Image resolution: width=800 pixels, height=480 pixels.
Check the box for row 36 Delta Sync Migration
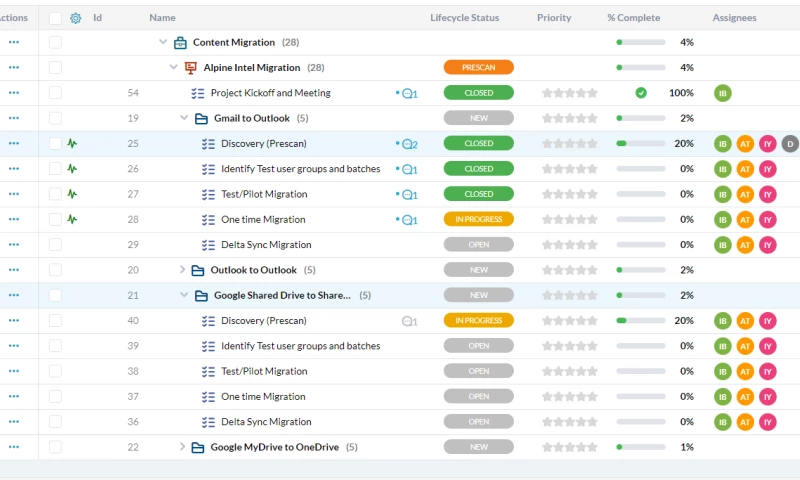pos(55,422)
